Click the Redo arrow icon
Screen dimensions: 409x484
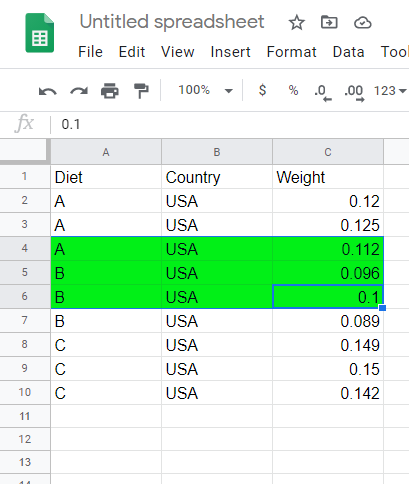(x=79, y=91)
